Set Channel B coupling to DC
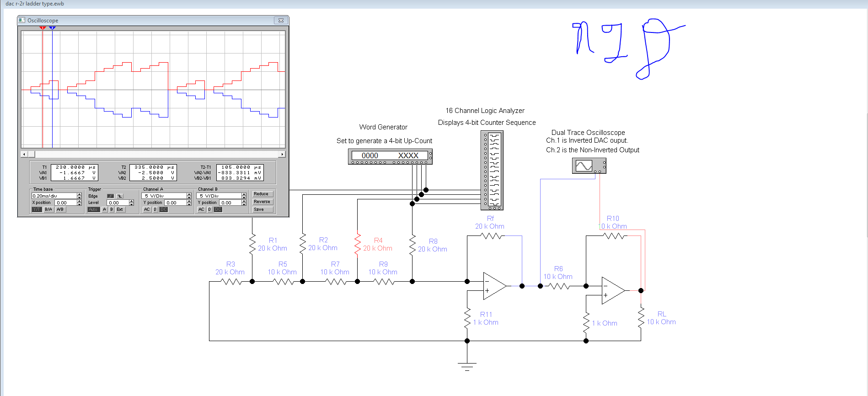Image resolution: width=868 pixels, height=396 pixels. click(218, 209)
